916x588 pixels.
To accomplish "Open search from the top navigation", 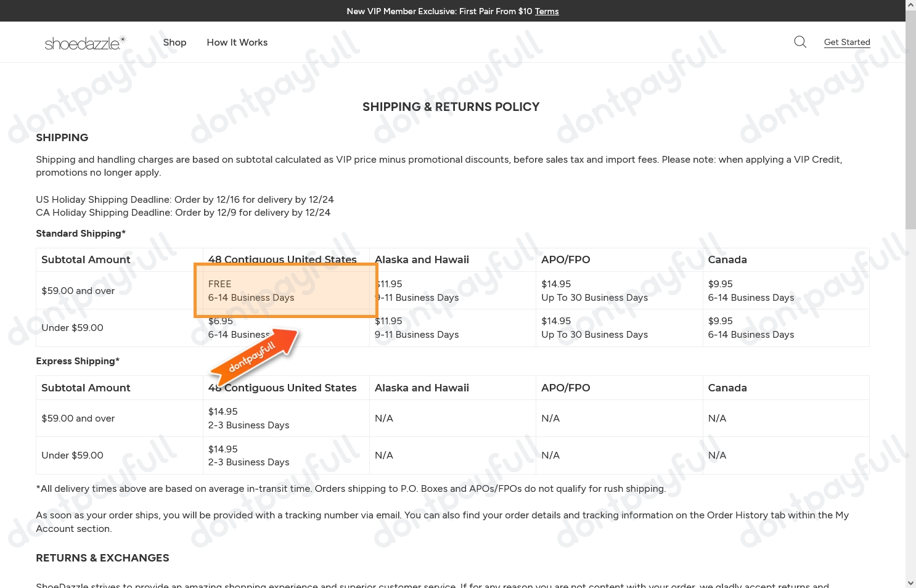I will (799, 42).
